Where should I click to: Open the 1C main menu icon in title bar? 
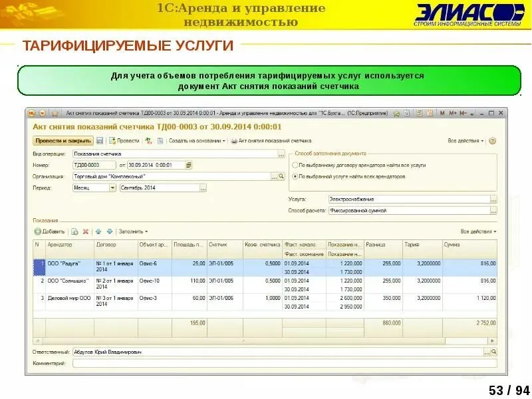coord(31,113)
